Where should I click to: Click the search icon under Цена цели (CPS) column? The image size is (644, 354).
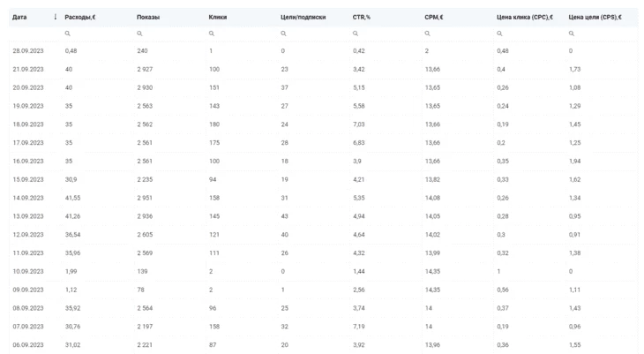[x=572, y=34]
